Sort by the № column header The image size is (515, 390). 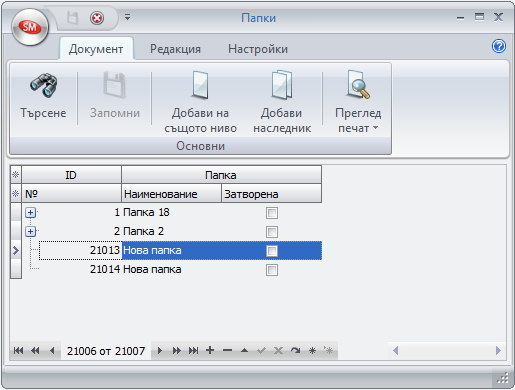click(71, 194)
